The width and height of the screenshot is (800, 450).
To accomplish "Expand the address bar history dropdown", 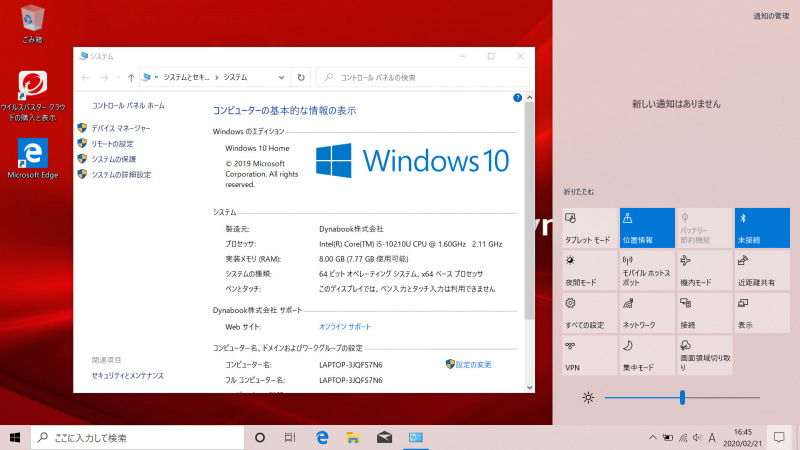I will coord(281,78).
